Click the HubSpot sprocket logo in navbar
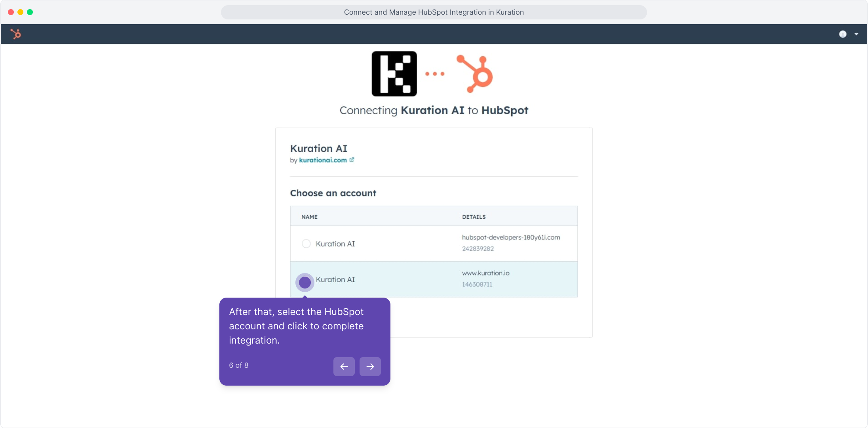Viewport: 868px width, 428px height. pos(16,34)
